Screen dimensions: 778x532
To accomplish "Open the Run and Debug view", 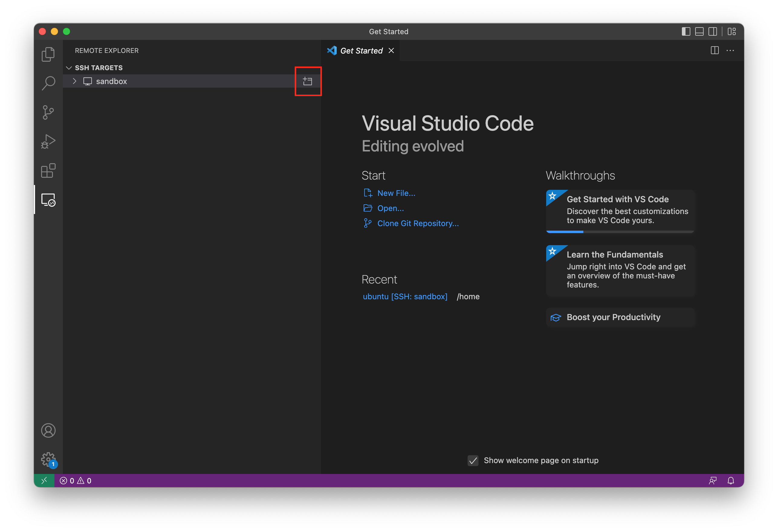I will point(48,141).
